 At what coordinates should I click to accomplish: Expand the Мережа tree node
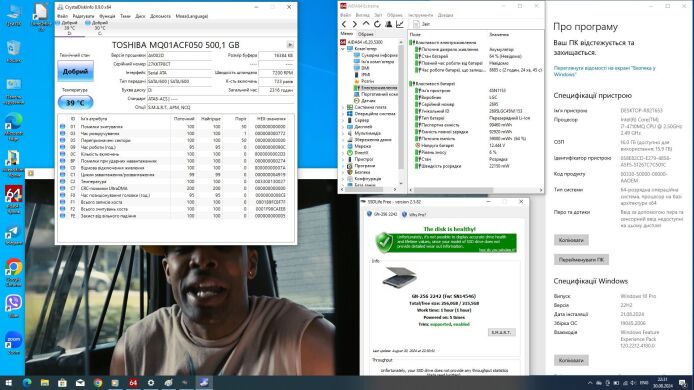tap(343, 146)
